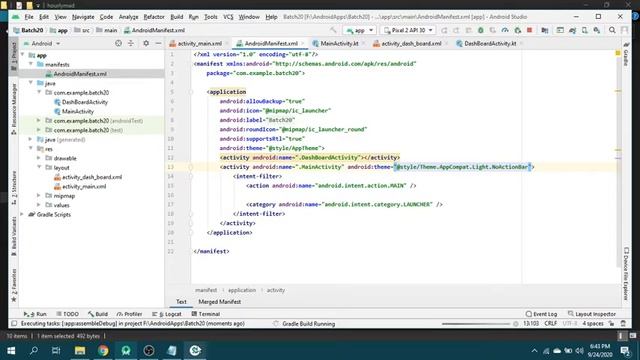Screen dimensions: 640x360
Task: Open the SDK Manager icon
Action: coord(597,30)
